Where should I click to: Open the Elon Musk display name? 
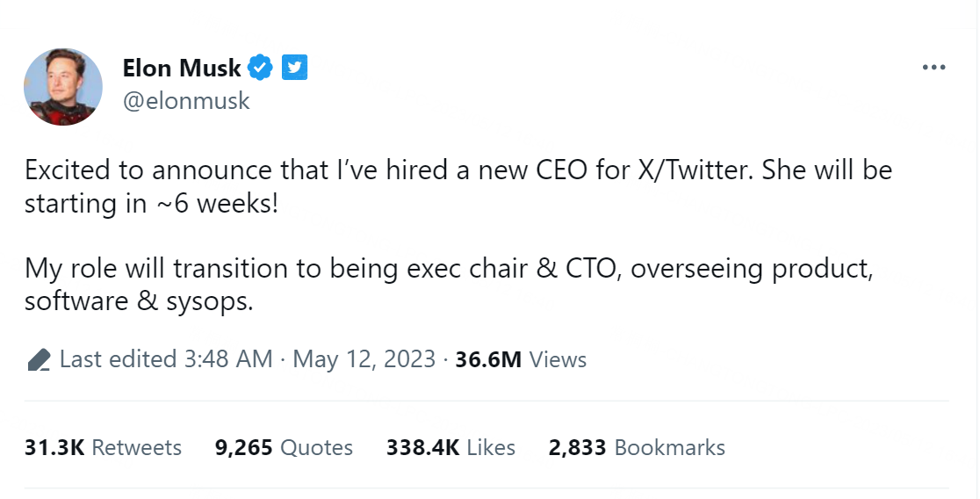tap(181, 68)
